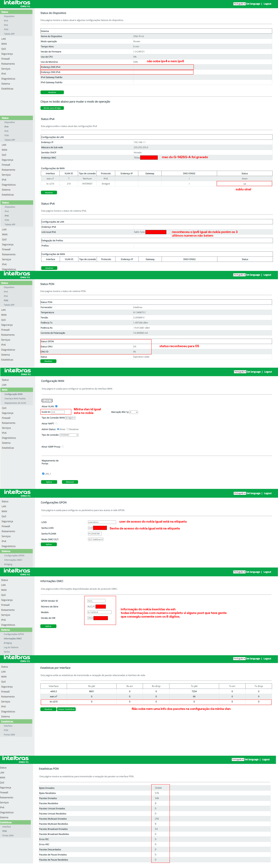Uncheck the LAN_1 port mapping checkbox

pos(43,474)
